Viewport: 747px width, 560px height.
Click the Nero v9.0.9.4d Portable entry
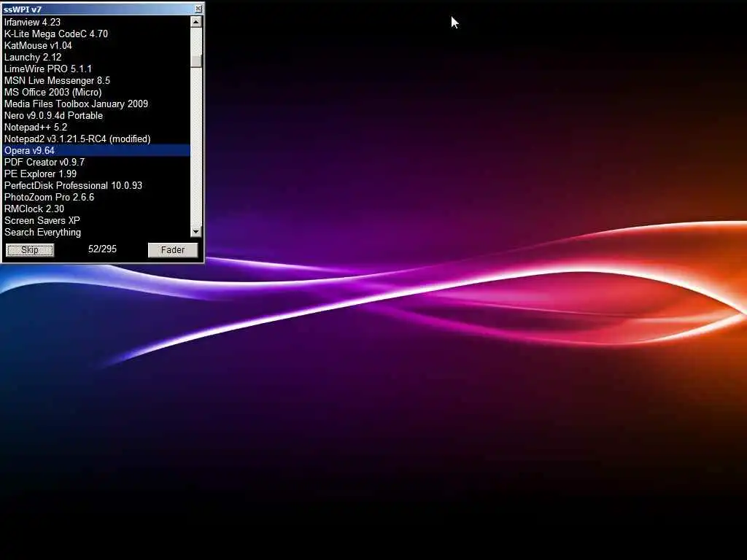click(x=97, y=115)
